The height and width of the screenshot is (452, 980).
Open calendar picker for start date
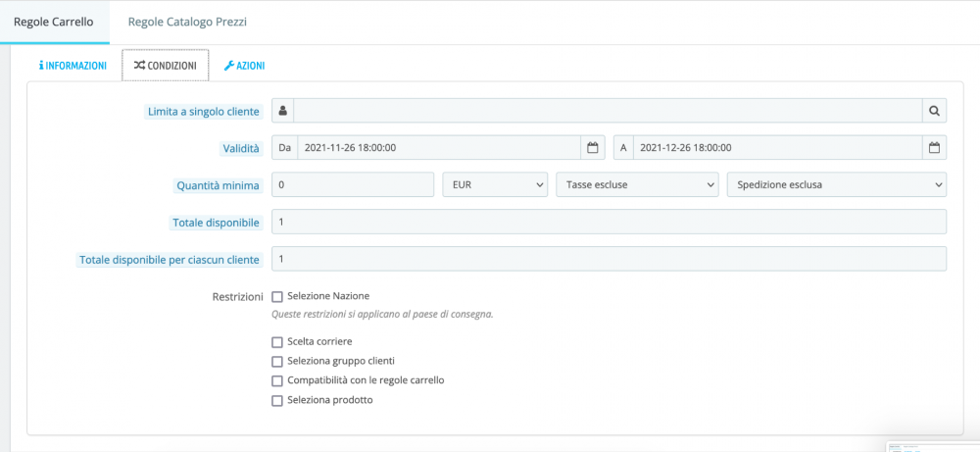click(x=593, y=148)
